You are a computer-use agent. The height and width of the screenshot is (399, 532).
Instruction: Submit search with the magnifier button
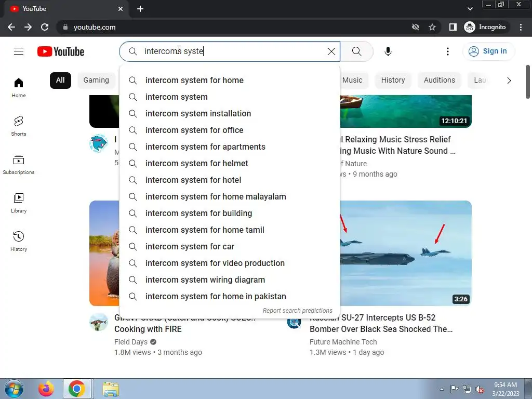click(x=356, y=51)
